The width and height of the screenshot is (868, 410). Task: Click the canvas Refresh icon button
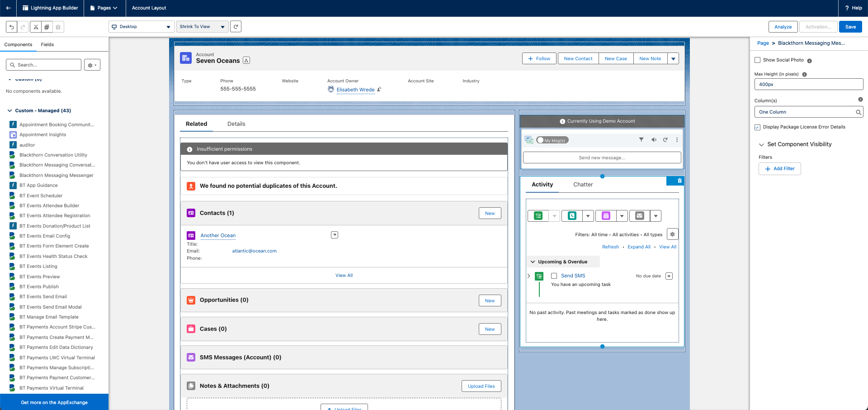click(x=236, y=27)
